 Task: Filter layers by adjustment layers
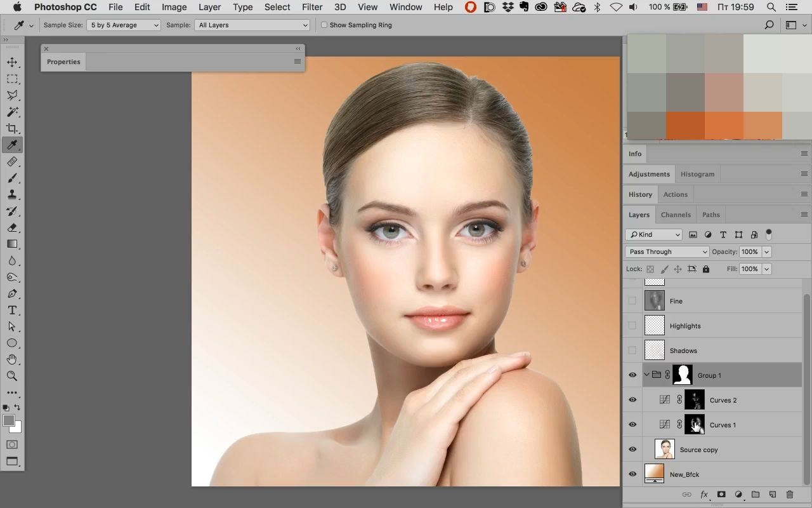[708, 234]
